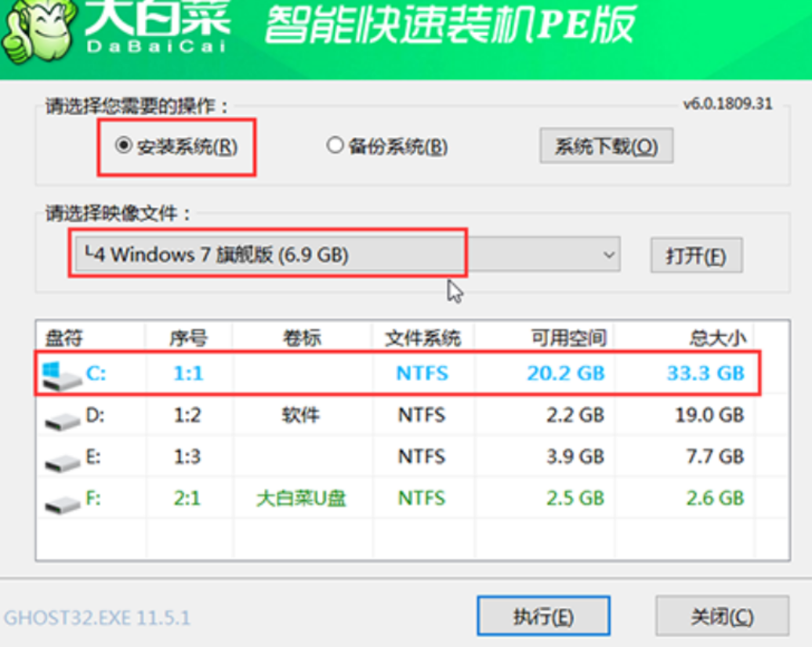812x647 pixels.
Task: Select the D: drive letter text
Action: click(x=96, y=415)
